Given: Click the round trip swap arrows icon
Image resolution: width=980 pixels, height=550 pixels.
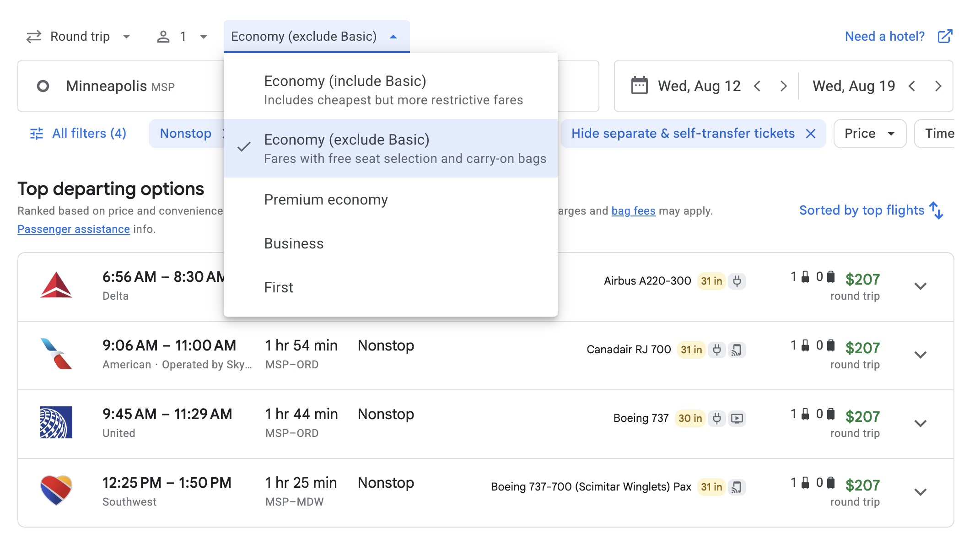Looking at the screenshot, I should (34, 37).
